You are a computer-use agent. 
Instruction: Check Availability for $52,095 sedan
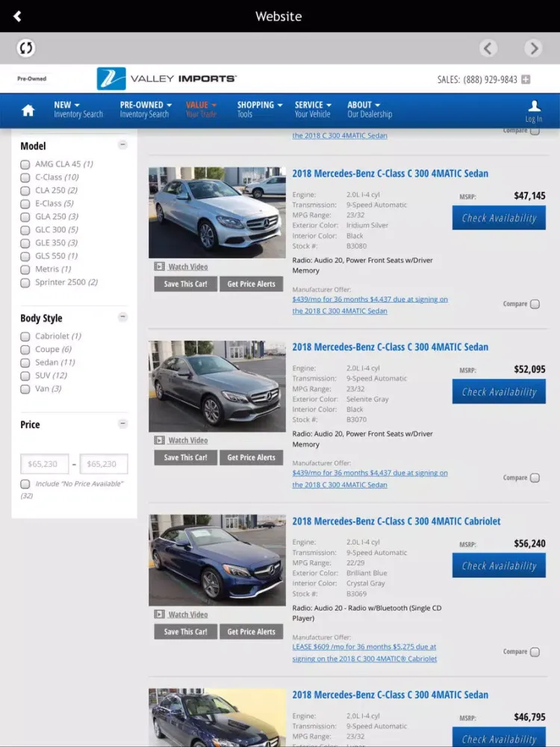(499, 391)
